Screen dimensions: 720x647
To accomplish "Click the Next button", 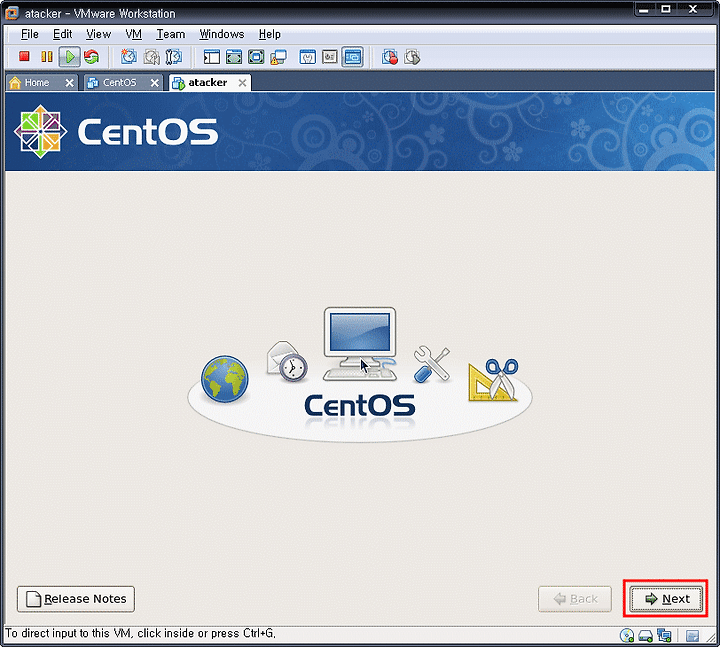I will (x=666, y=599).
